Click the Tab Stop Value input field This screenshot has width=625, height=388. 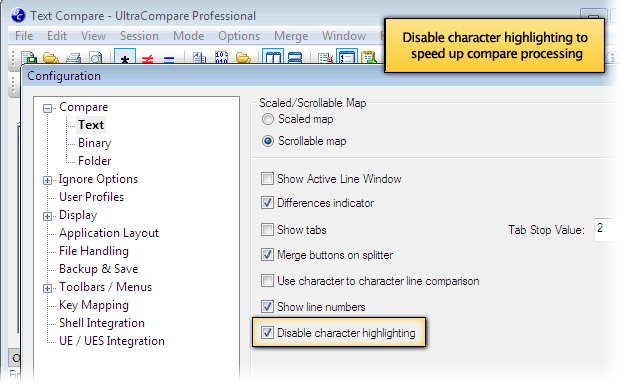pyautogui.click(x=607, y=229)
